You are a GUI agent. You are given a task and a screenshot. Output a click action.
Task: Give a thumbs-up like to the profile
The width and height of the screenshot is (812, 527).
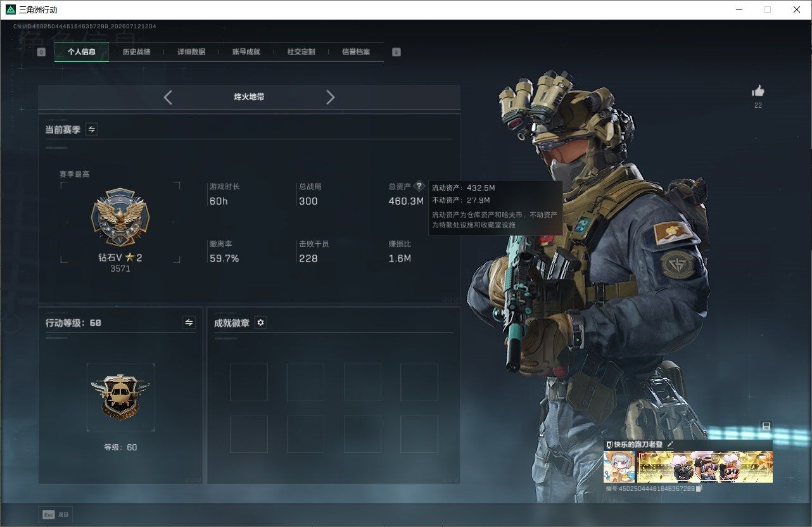(758, 91)
